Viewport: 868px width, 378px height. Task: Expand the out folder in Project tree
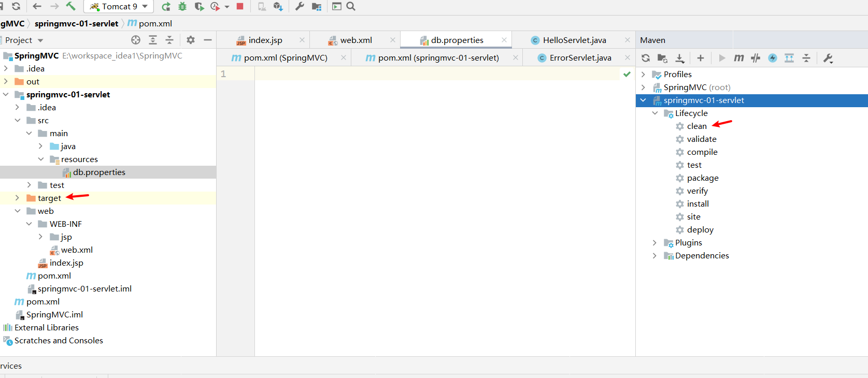pyautogui.click(x=6, y=81)
